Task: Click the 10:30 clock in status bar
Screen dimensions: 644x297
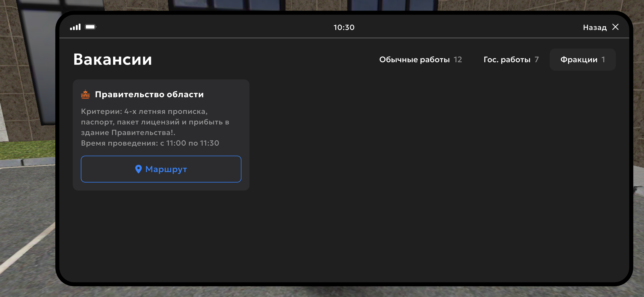Action: tap(344, 27)
